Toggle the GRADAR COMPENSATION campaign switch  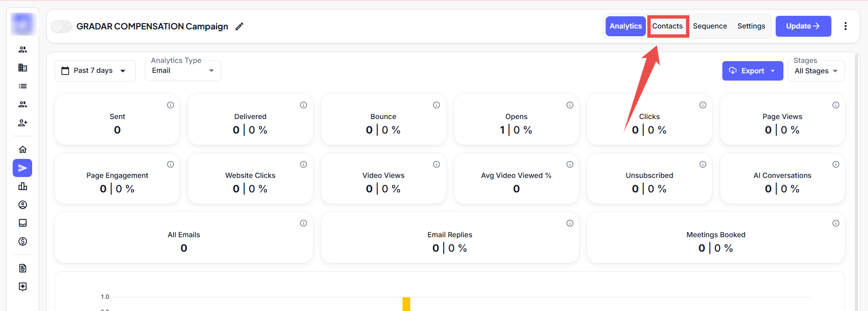pos(62,26)
